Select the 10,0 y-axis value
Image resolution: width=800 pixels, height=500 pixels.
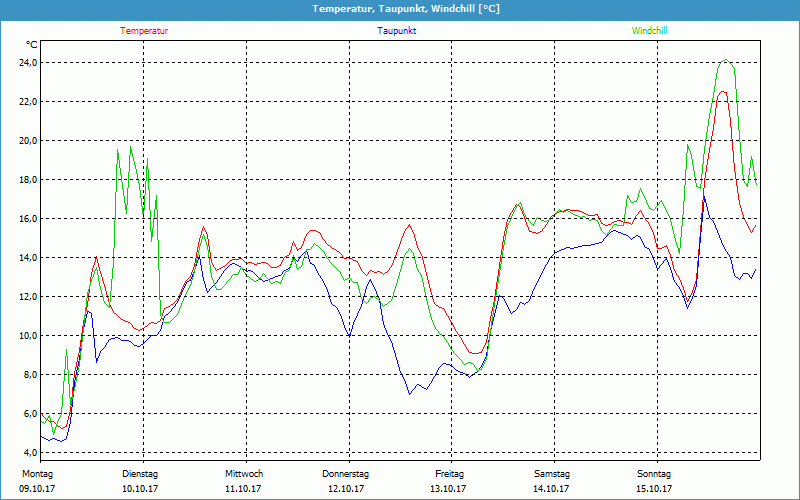pyautogui.click(x=28, y=336)
